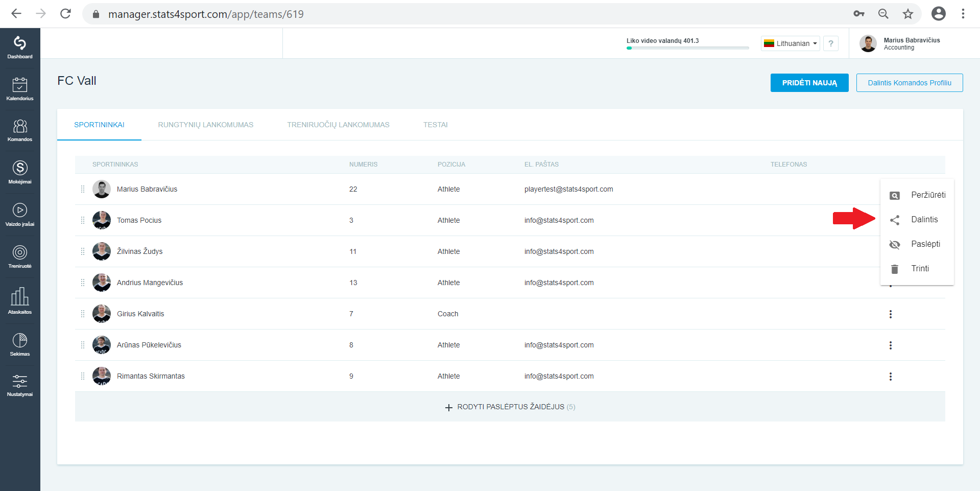Open Nustatymai settings icon
The width and height of the screenshot is (980, 491).
20,385
